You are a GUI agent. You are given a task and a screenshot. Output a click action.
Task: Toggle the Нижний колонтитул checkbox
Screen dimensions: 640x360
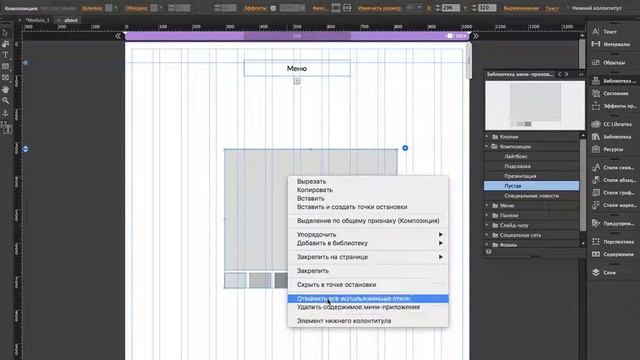[x=568, y=8]
